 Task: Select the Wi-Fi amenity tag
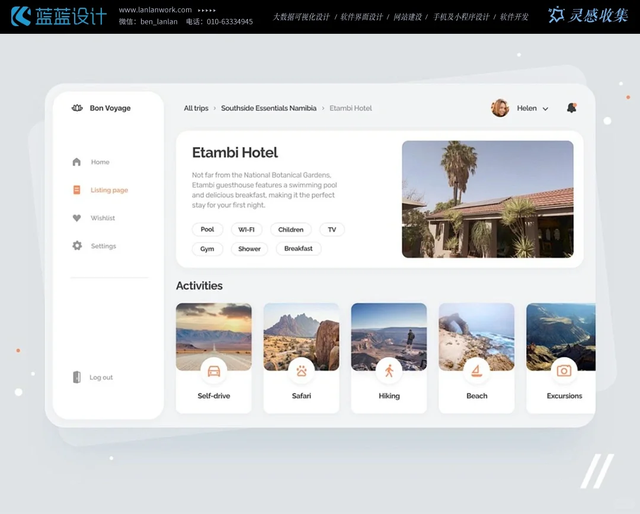click(x=247, y=229)
